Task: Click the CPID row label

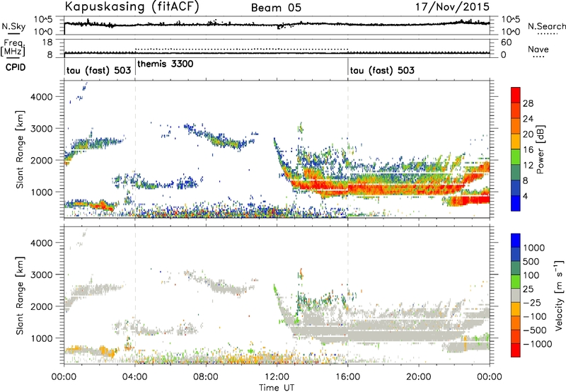Action: [x=16, y=67]
